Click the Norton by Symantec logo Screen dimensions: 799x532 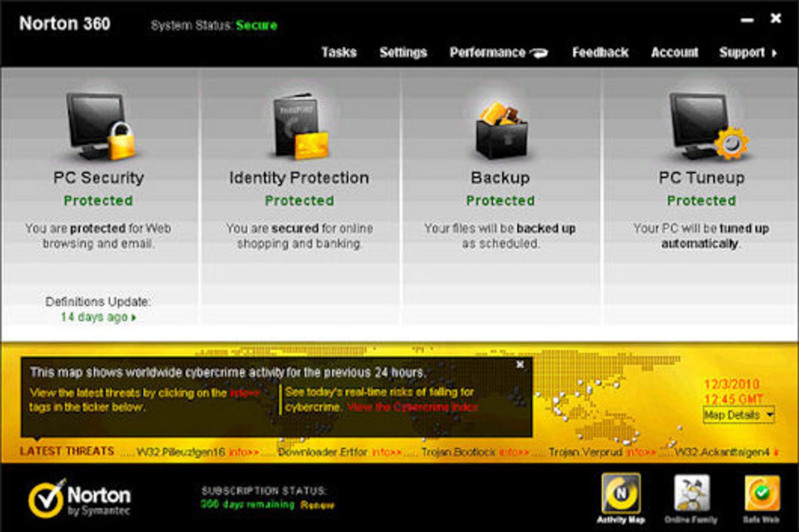point(79,499)
